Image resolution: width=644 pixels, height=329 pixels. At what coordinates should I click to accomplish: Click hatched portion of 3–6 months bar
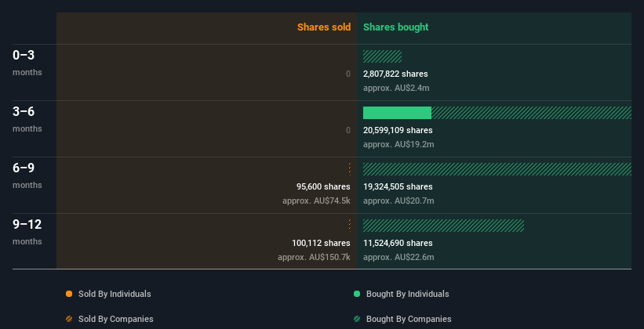pos(531,113)
